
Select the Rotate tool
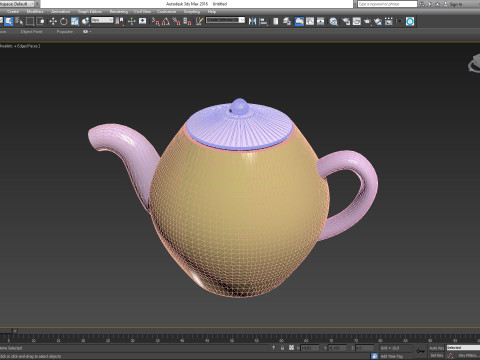point(63,21)
